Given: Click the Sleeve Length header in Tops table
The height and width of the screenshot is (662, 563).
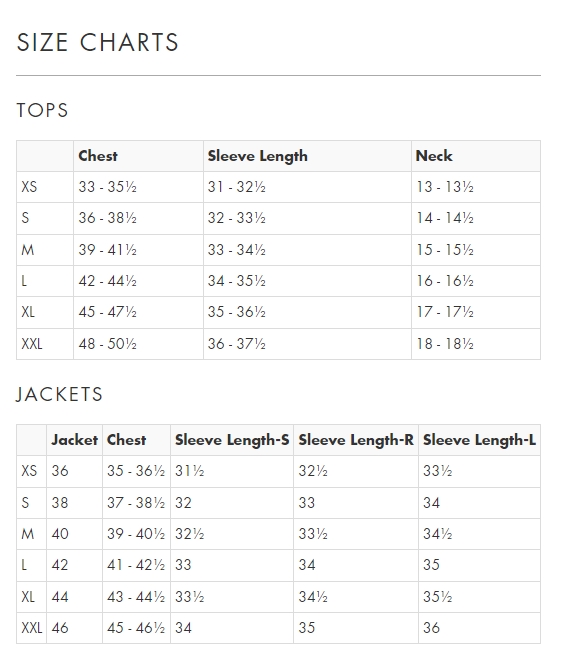Looking at the screenshot, I should [x=257, y=156].
